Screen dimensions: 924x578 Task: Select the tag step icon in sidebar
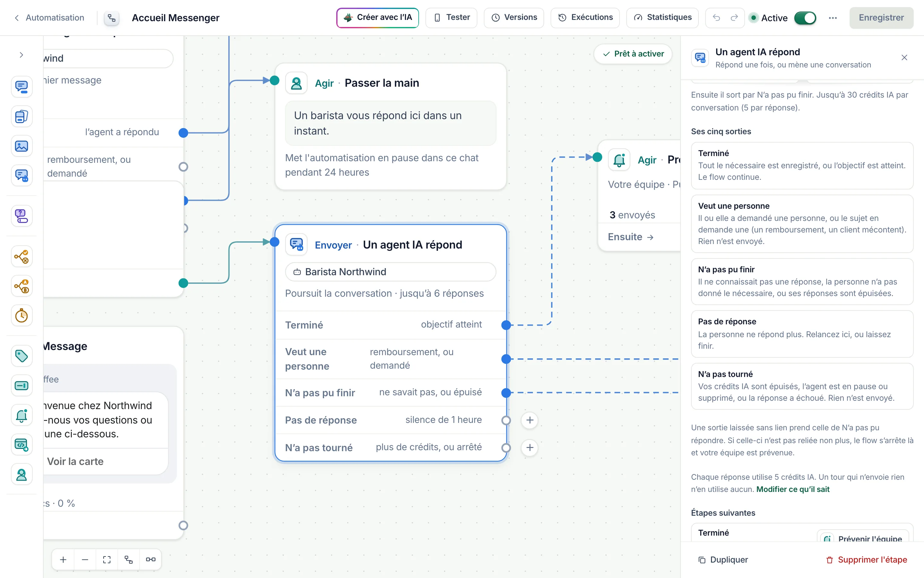21,356
